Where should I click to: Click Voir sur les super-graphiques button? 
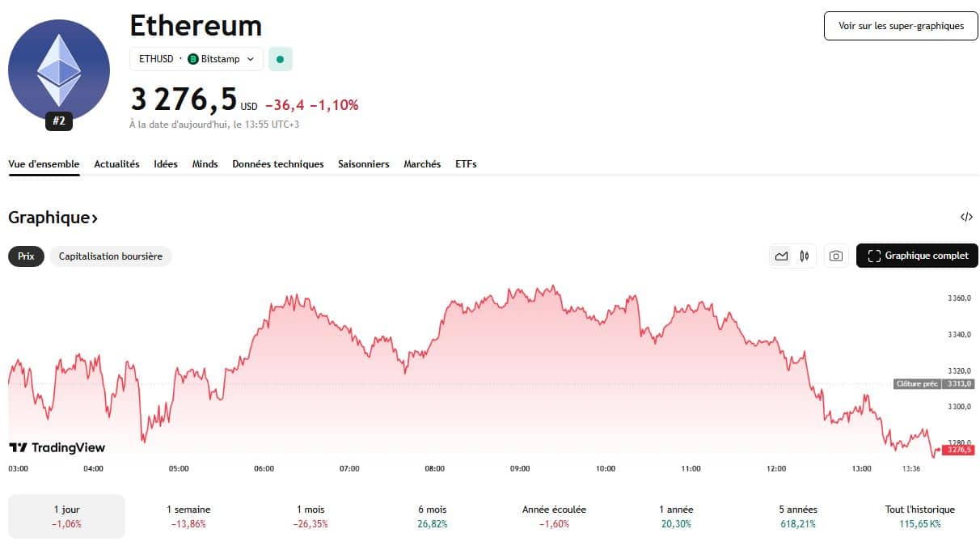[x=901, y=26]
